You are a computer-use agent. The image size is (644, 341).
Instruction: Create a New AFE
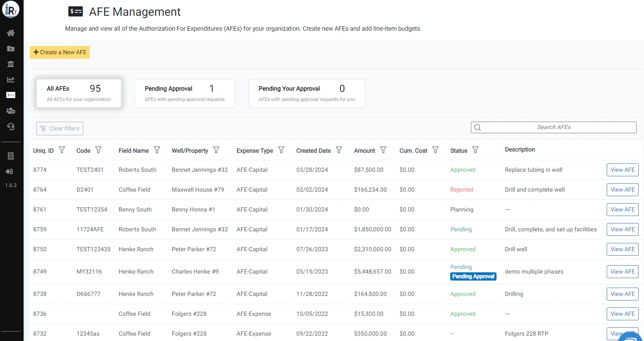coord(60,52)
